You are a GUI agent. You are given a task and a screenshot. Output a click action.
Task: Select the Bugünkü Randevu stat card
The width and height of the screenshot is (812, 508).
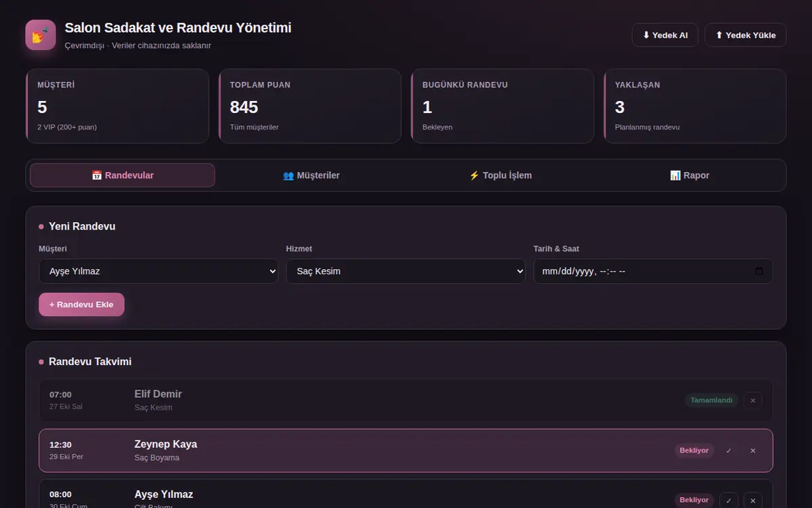point(502,106)
